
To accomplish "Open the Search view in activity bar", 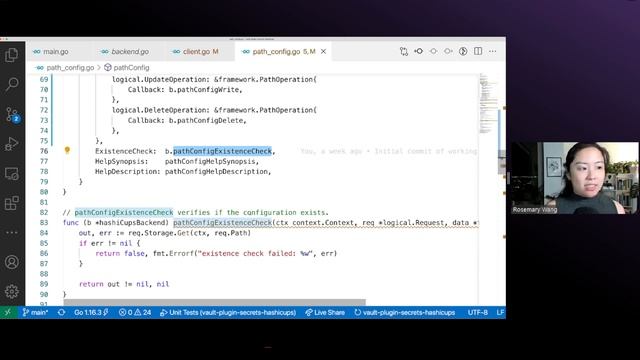I will click(12, 84).
